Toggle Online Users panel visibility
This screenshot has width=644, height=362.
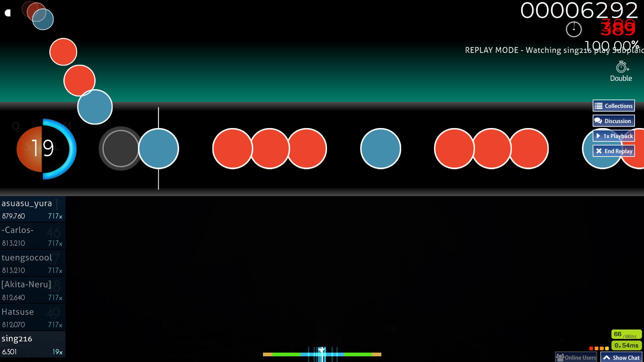pos(576,357)
